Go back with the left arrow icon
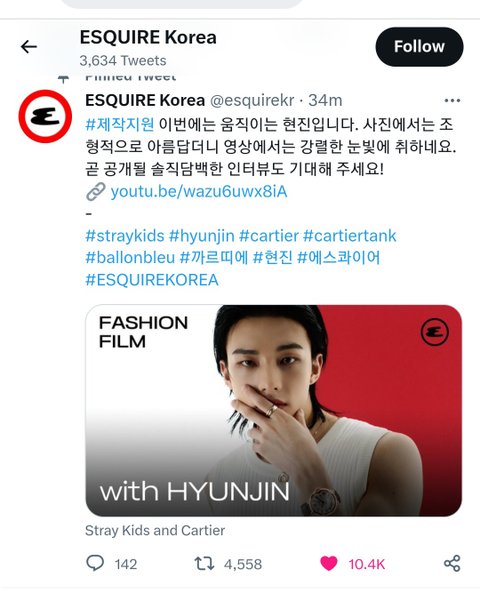Viewport: 480px width, 593px height. (x=29, y=47)
